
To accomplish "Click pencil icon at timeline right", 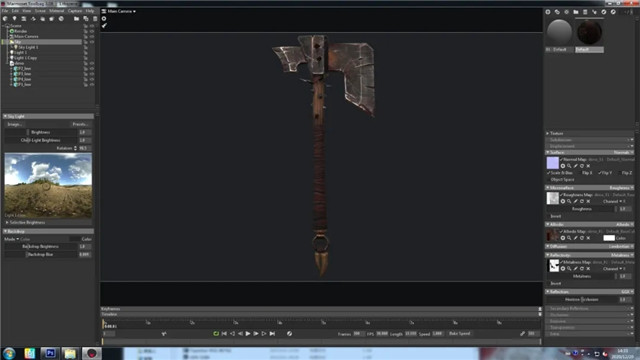I will (x=522, y=333).
